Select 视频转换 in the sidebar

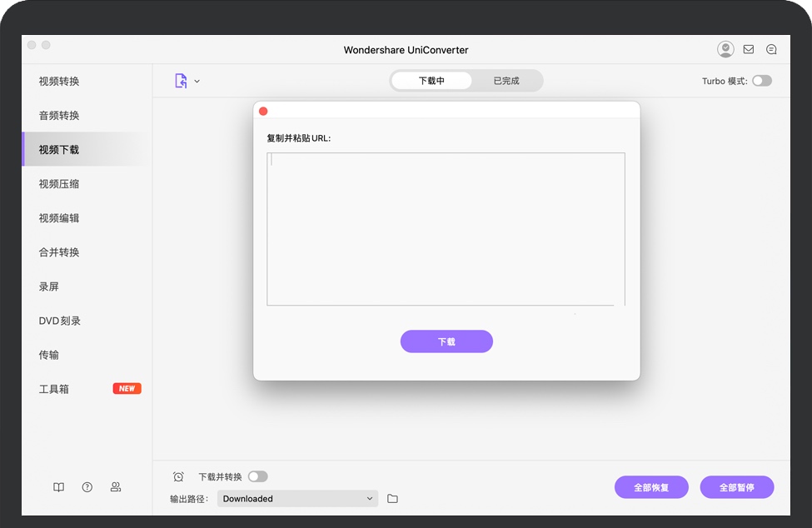click(59, 82)
